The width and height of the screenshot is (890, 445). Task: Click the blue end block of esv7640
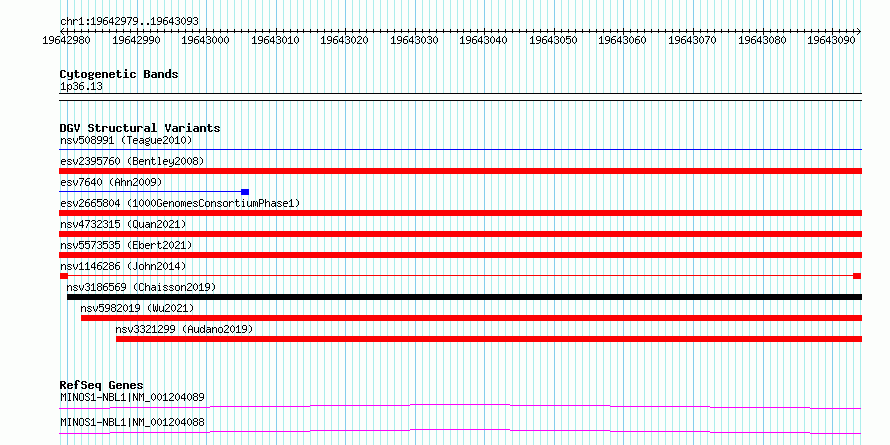coord(245,192)
